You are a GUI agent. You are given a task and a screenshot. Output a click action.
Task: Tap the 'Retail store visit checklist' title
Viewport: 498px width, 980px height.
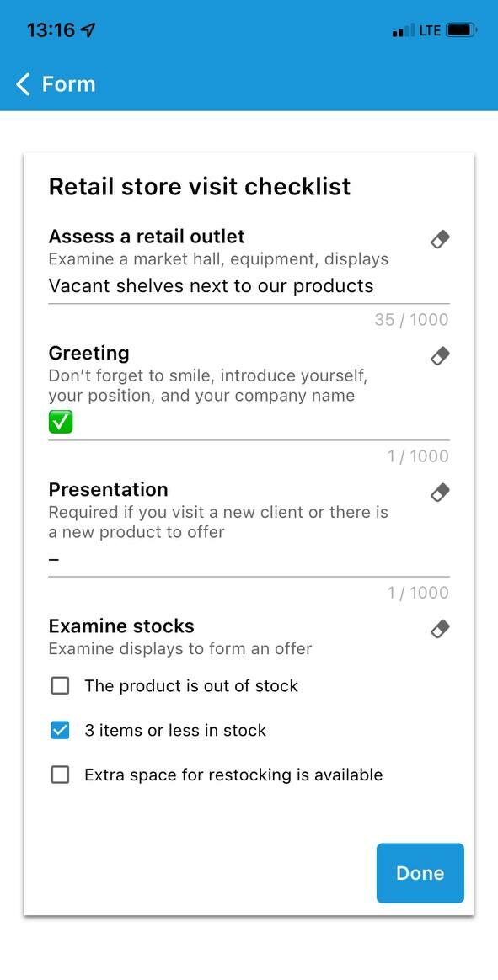[x=200, y=187]
